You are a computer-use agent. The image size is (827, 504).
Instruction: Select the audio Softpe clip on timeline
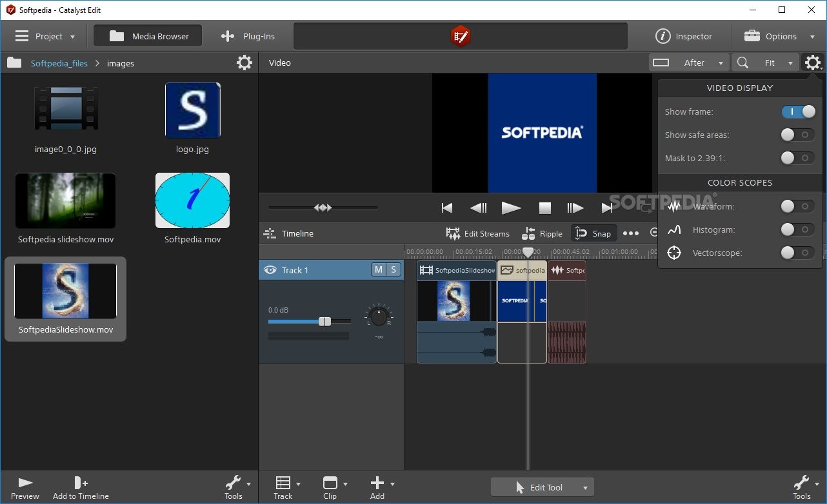[x=567, y=312]
